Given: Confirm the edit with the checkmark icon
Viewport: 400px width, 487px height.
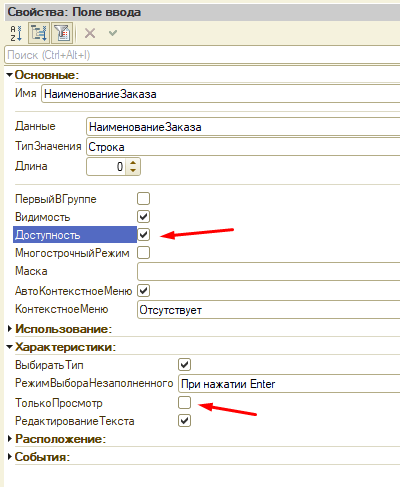Looking at the screenshot, I should point(113,33).
